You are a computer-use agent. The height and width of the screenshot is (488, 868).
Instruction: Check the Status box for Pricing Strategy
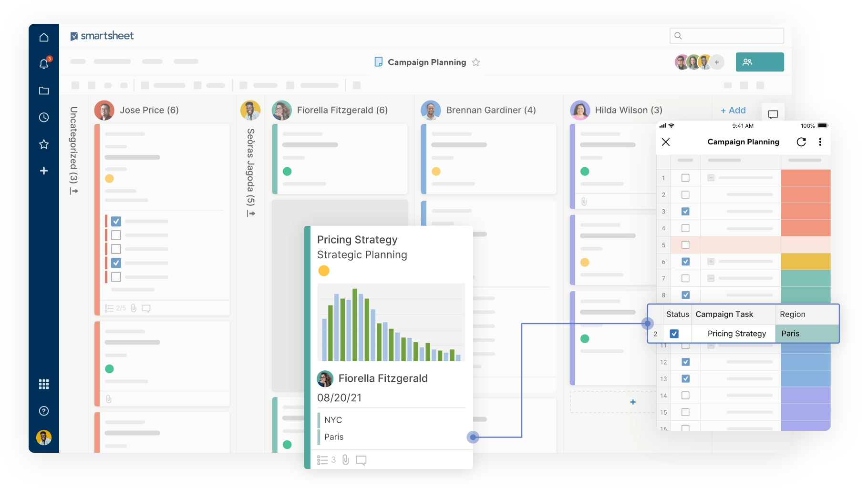click(674, 334)
